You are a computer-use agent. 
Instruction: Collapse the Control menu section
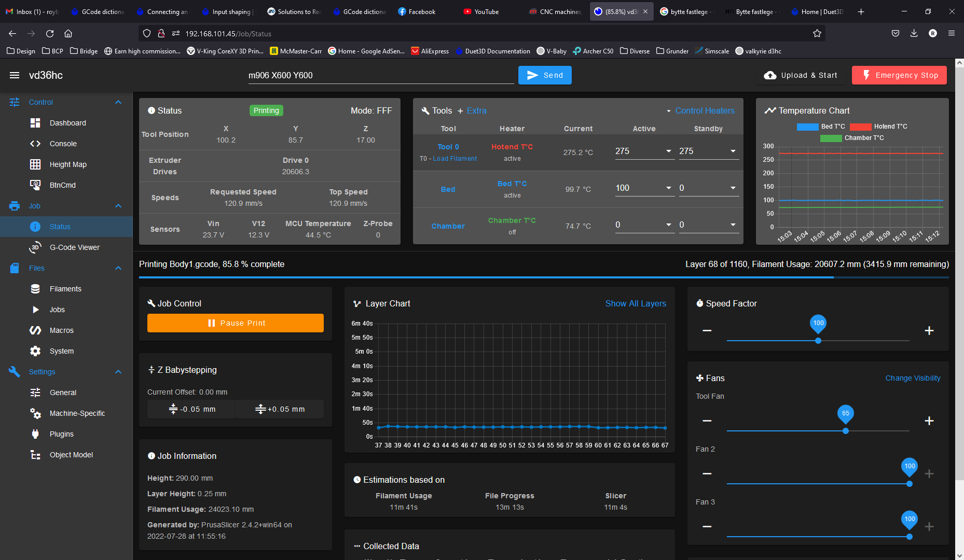click(x=118, y=102)
